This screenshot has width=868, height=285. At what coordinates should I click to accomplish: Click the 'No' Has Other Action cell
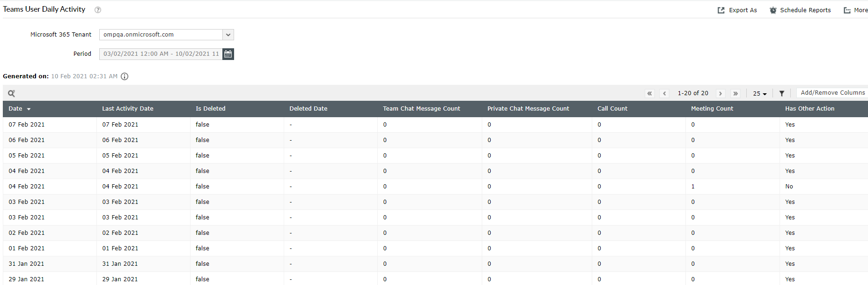click(x=789, y=187)
